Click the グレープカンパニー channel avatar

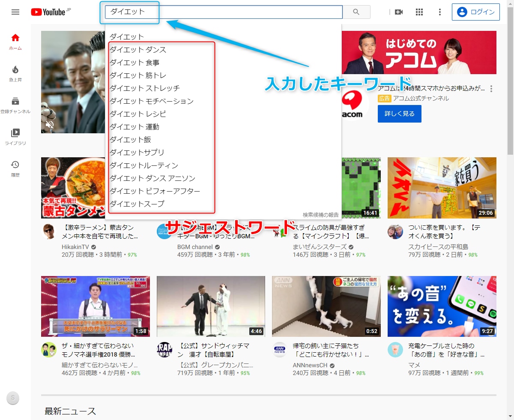[164, 350]
